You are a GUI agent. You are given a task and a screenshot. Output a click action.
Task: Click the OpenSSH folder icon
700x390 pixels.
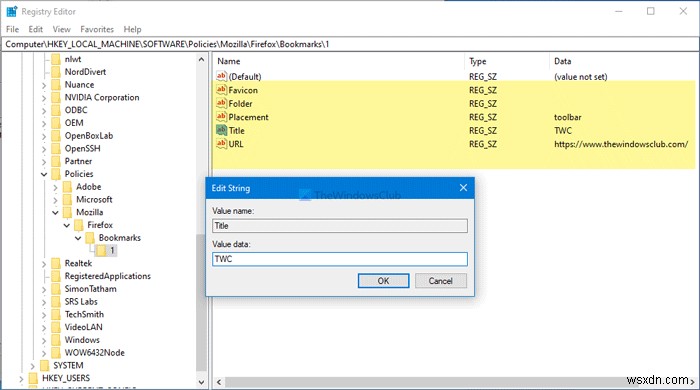56,149
